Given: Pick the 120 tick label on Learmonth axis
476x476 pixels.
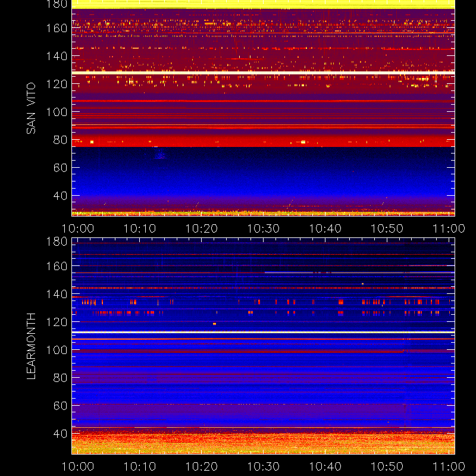Looking at the screenshot, I should [x=57, y=322].
